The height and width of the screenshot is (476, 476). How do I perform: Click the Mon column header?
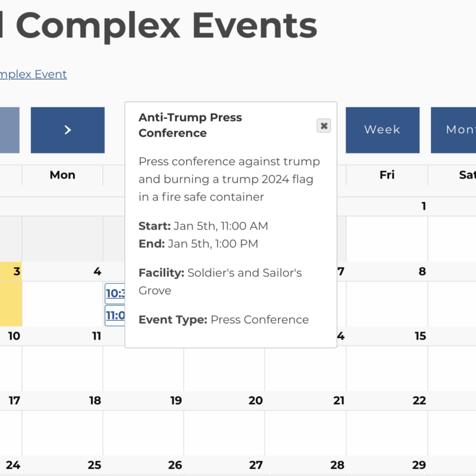point(62,175)
